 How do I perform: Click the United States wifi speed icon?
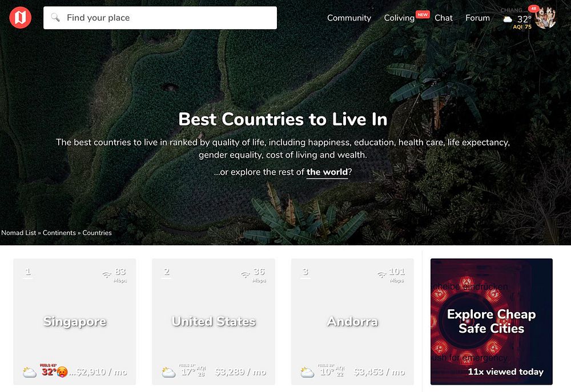246,275
